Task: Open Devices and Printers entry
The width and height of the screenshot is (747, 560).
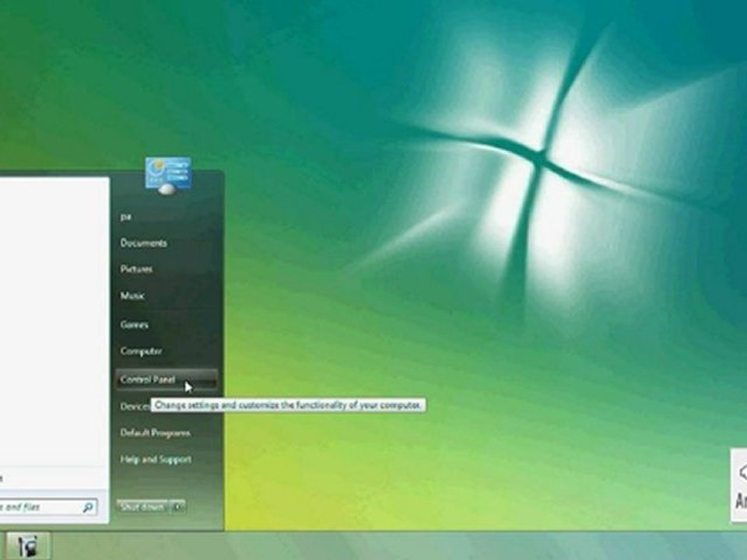Action: [x=135, y=406]
